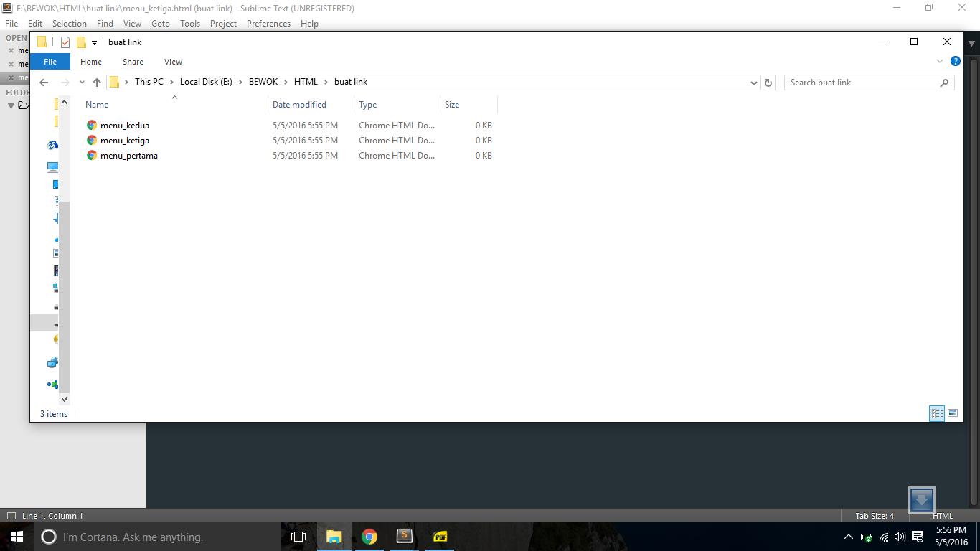The image size is (980, 551).
Task: Click the blue download arrow overlay icon
Action: pos(922,500)
